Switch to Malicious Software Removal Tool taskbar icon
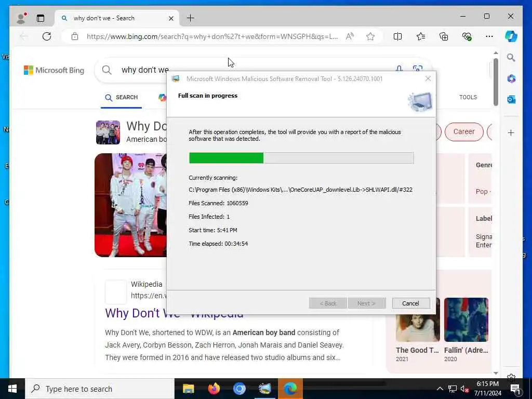This screenshot has height=399, width=532. tap(264, 389)
